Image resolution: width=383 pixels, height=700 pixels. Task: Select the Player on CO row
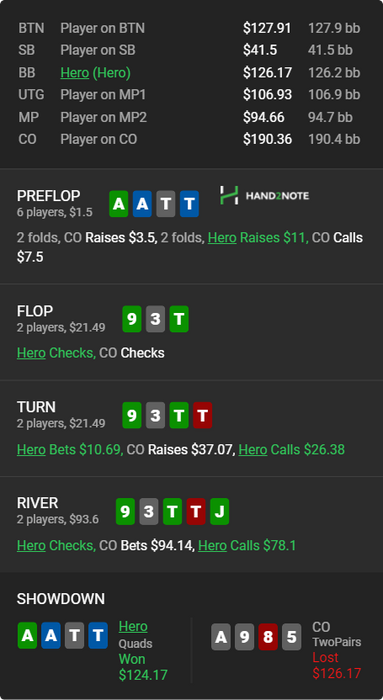click(192, 139)
